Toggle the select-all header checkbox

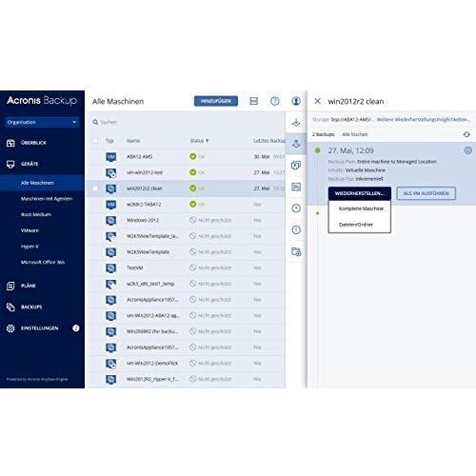(95, 141)
